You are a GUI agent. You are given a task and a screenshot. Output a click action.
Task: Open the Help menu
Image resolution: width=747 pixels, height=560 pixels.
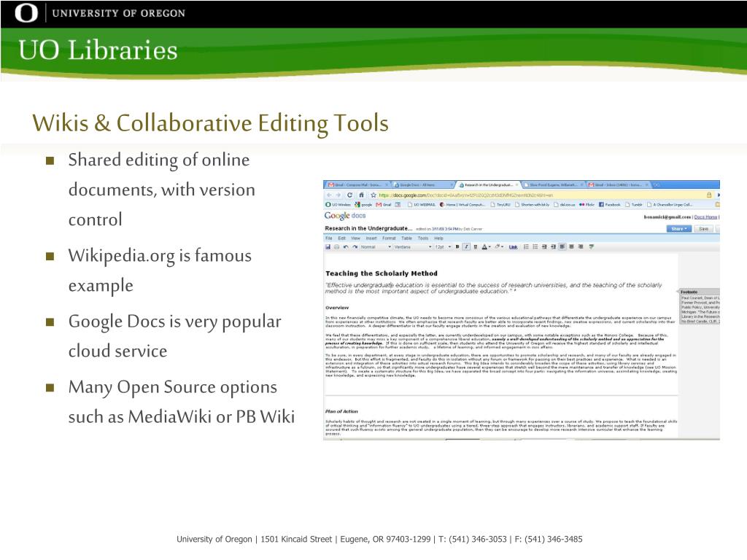(x=438, y=238)
